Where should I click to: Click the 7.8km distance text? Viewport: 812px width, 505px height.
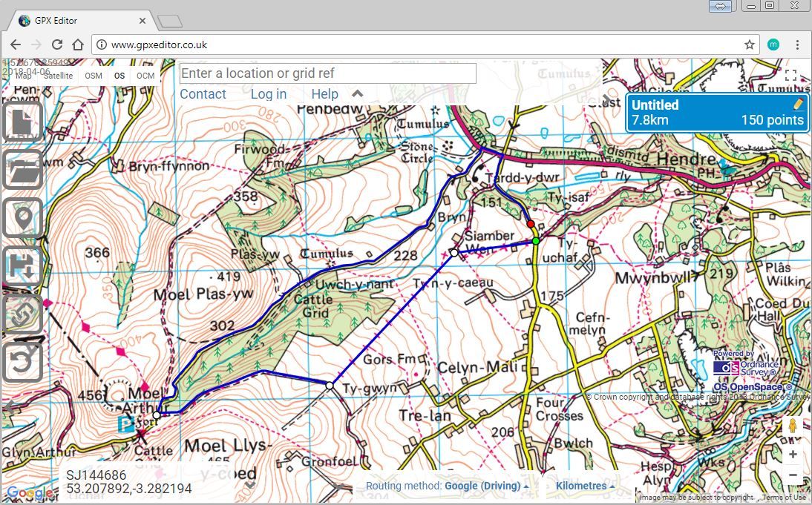pos(650,120)
